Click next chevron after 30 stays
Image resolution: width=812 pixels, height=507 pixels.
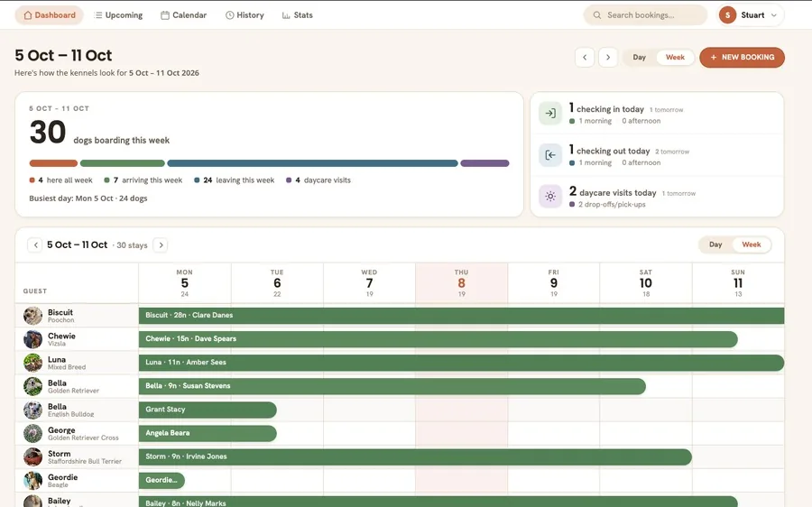point(161,245)
